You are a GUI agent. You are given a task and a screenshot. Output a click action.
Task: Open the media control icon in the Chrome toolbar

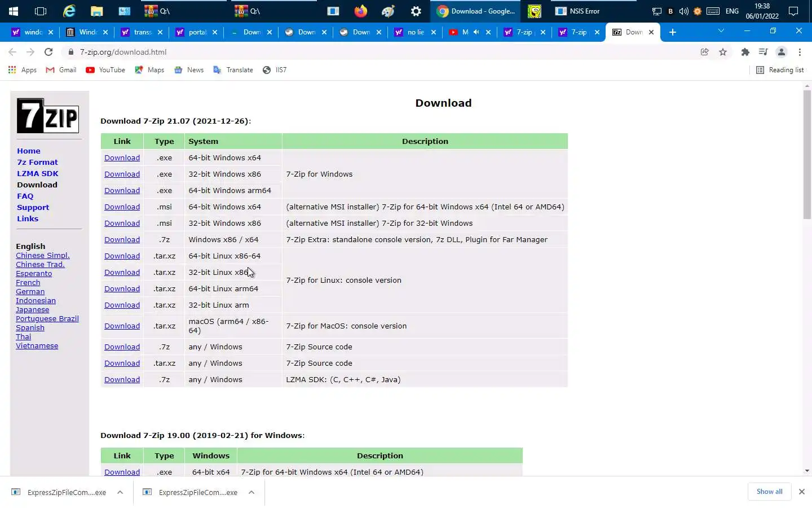click(x=764, y=52)
